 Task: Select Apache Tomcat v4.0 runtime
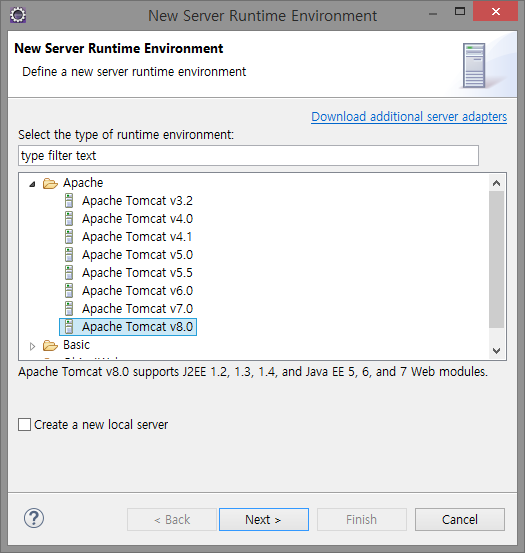pos(137,219)
